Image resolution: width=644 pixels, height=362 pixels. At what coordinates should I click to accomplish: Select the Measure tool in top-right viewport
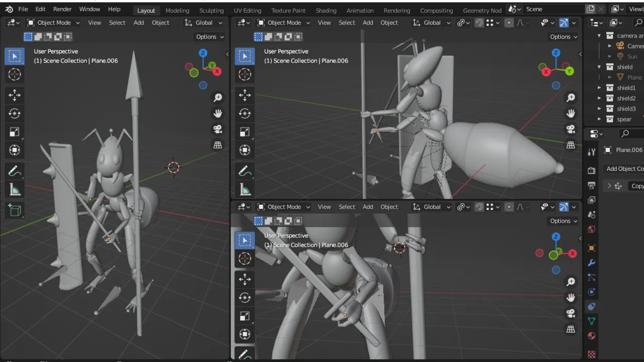click(245, 190)
